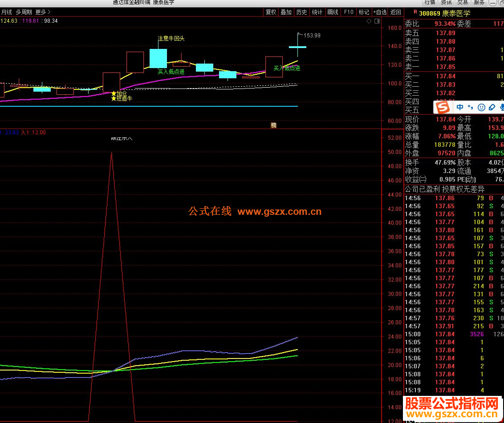Screen dimensions: 504x423
Task: Click the 总量 value 183778
Action: click(445, 145)
